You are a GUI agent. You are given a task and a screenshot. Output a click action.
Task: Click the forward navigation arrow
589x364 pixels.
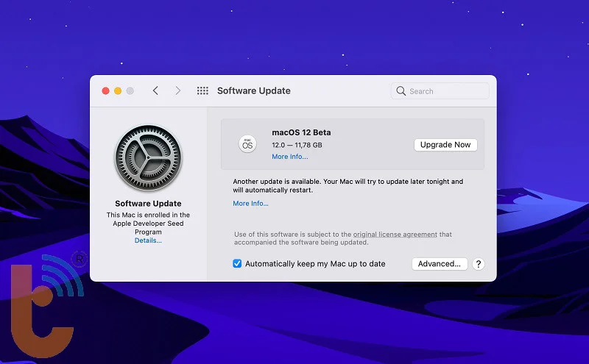177,90
